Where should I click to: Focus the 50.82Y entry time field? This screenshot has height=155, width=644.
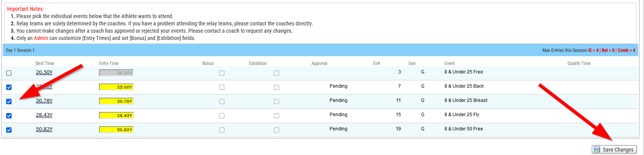(116, 130)
